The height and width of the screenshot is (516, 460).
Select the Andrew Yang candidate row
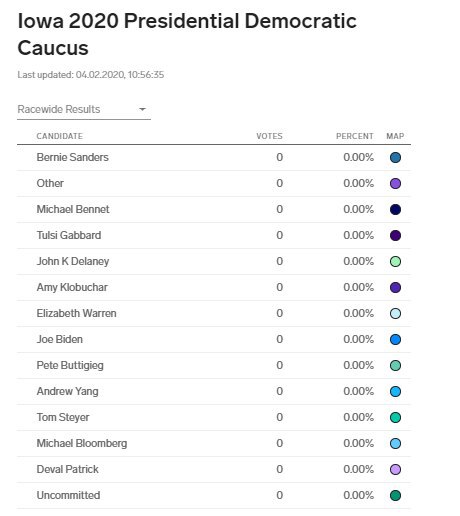pyautogui.click(x=214, y=391)
